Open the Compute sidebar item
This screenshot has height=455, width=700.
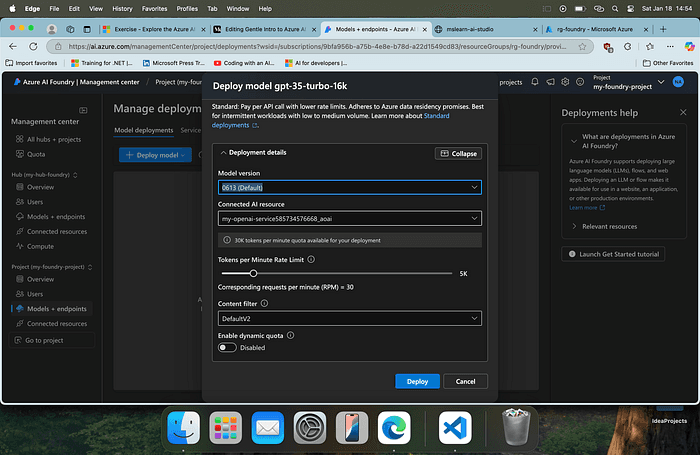[x=35, y=246]
